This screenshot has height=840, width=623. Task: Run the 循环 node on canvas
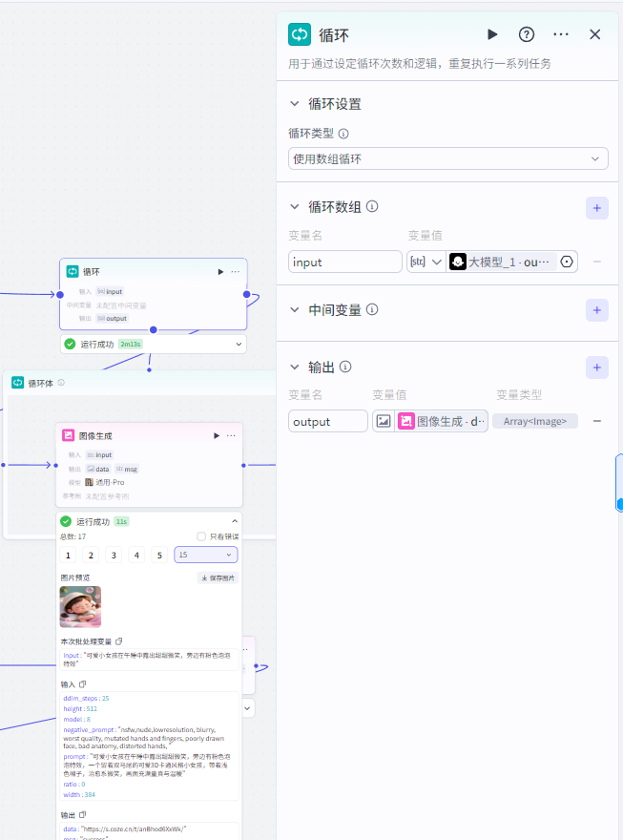pos(220,272)
